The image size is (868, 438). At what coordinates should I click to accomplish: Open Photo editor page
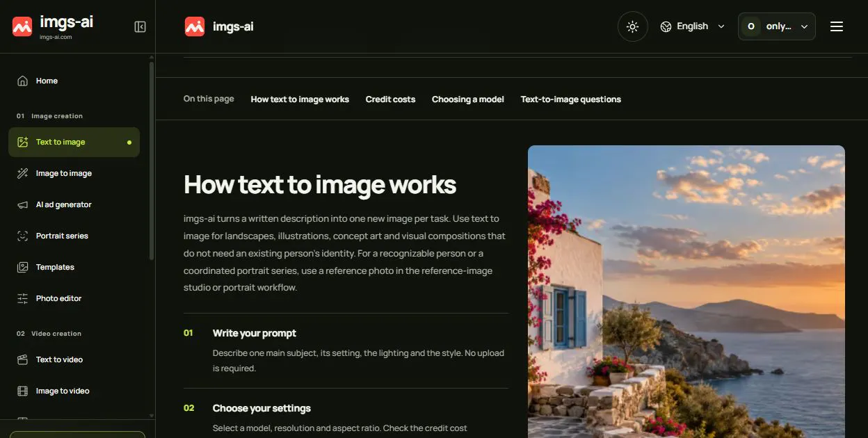74,298
